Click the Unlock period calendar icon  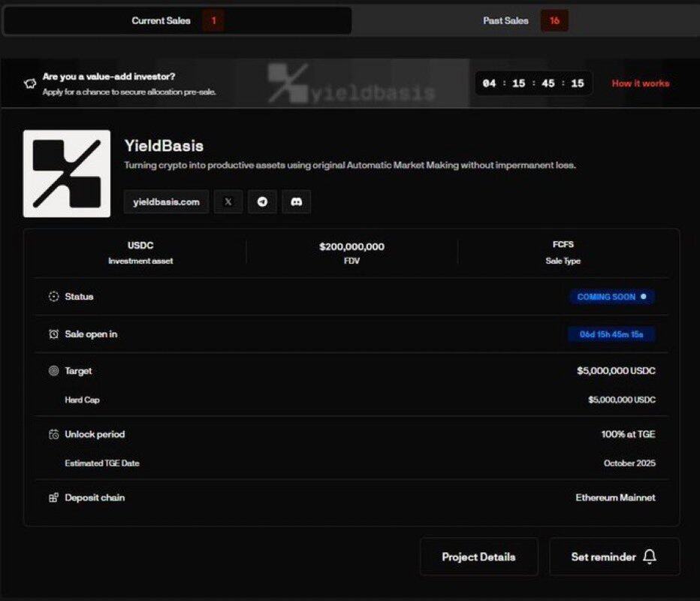click(53, 434)
